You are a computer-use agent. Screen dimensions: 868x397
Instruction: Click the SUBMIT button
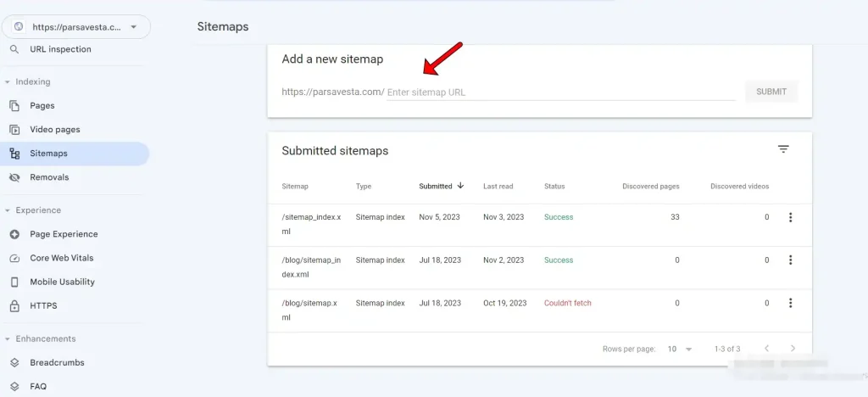(x=771, y=92)
